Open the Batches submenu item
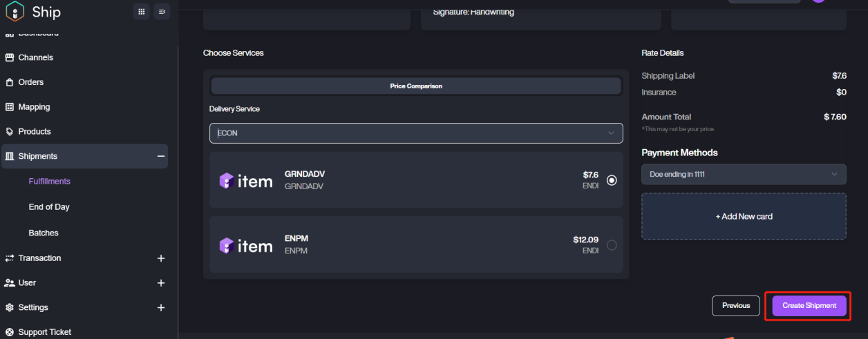The image size is (868, 339). click(44, 233)
